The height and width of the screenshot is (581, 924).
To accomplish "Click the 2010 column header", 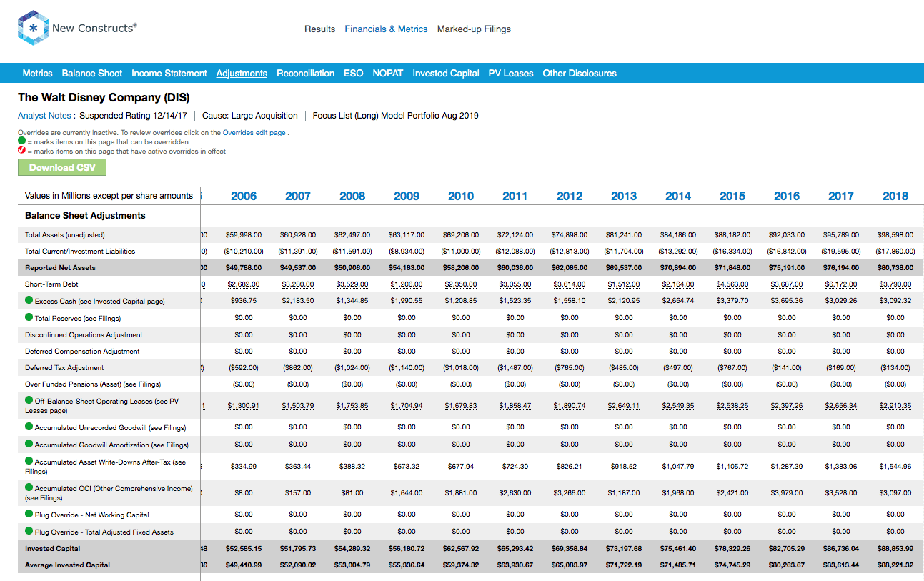I will 461,196.
